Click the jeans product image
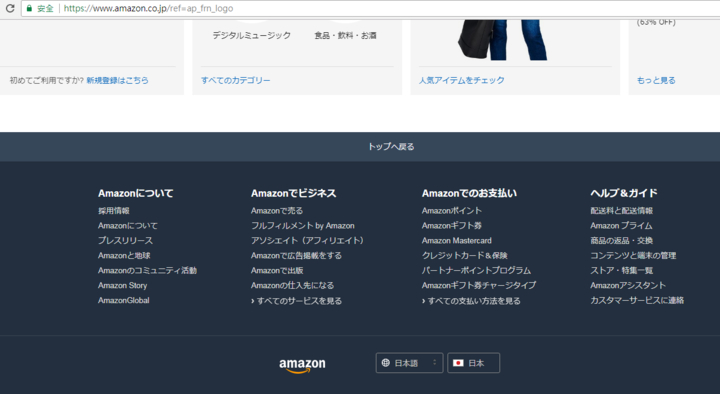 coord(503,40)
